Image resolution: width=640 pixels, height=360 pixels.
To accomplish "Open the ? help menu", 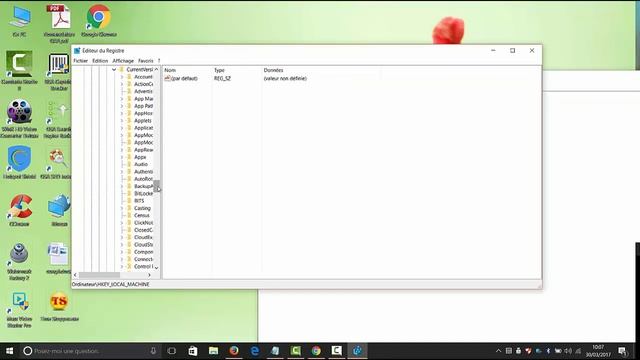I will [159, 61].
